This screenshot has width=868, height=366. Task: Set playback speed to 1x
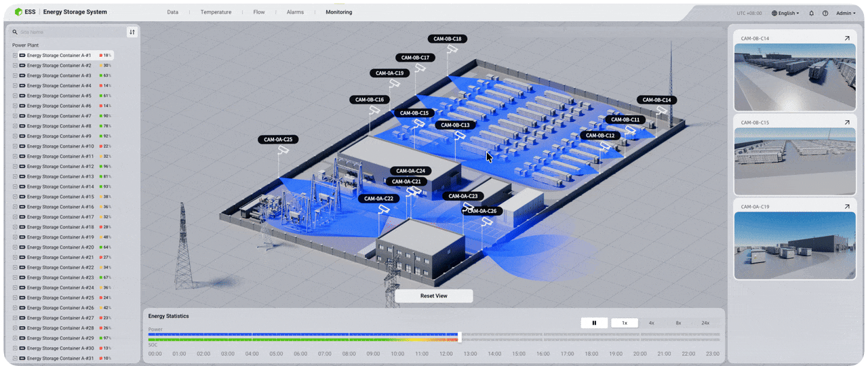click(x=625, y=323)
